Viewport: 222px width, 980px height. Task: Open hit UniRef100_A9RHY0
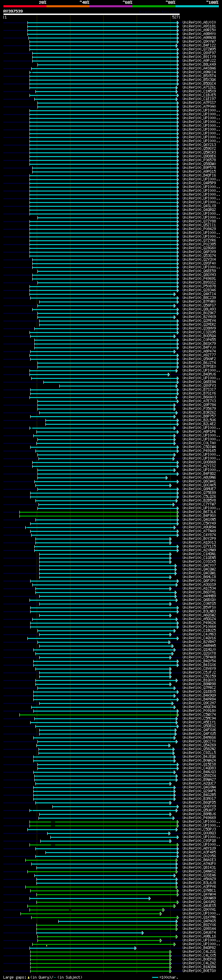pyautogui.click(x=199, y=34)
